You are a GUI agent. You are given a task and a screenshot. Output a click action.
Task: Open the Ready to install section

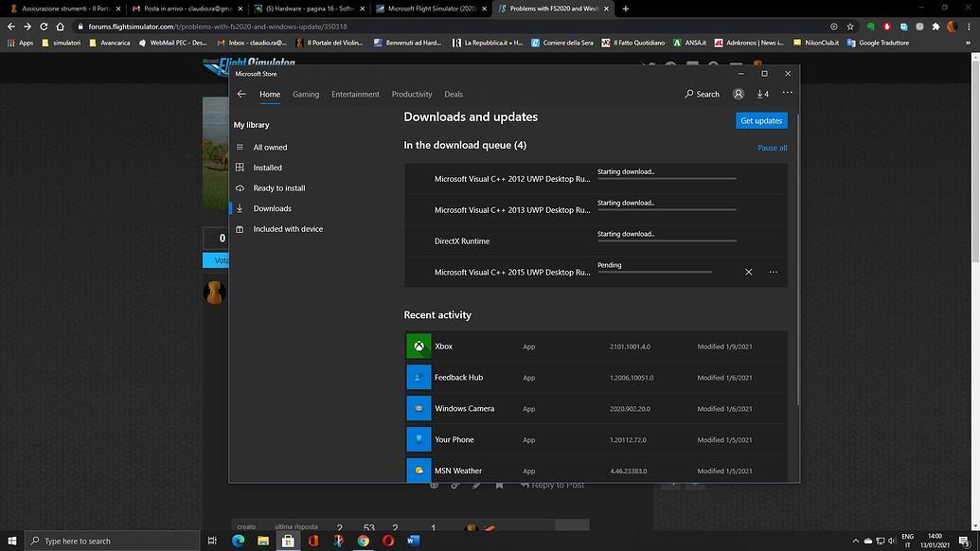(x=280, y=187)
